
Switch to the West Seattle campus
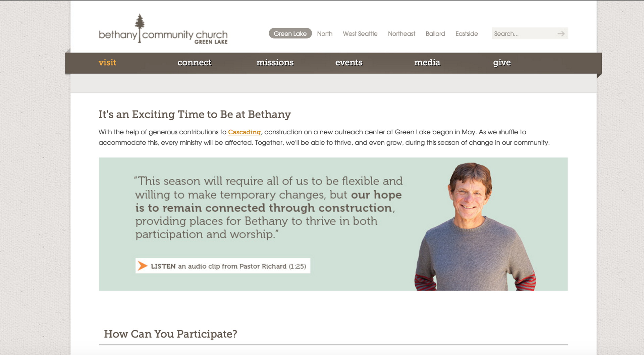360,34
